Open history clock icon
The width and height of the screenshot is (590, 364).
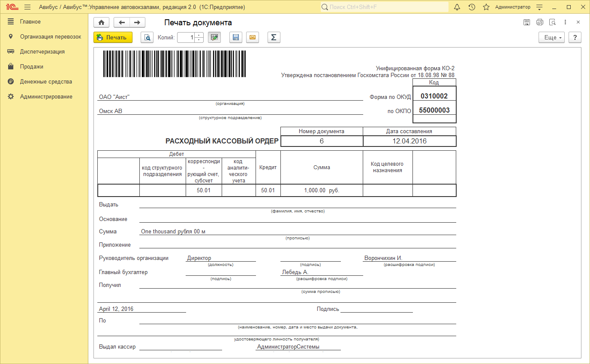(472, 7)
